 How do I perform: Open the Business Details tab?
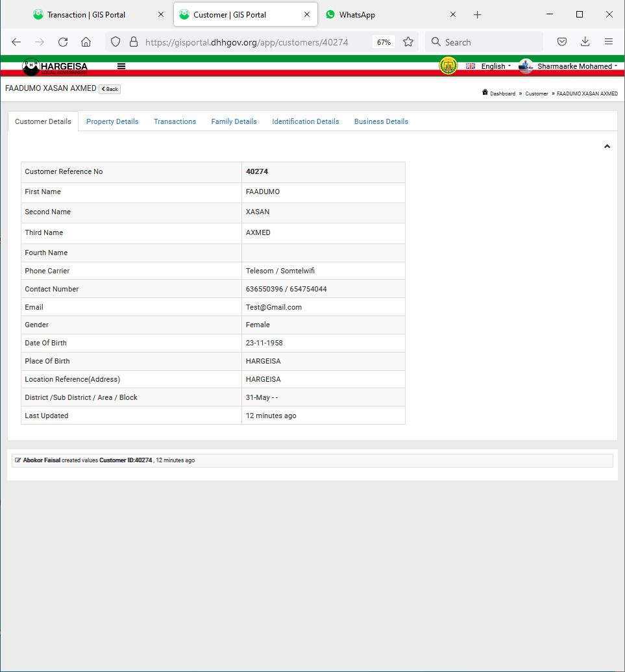click(x=381, y=121)
